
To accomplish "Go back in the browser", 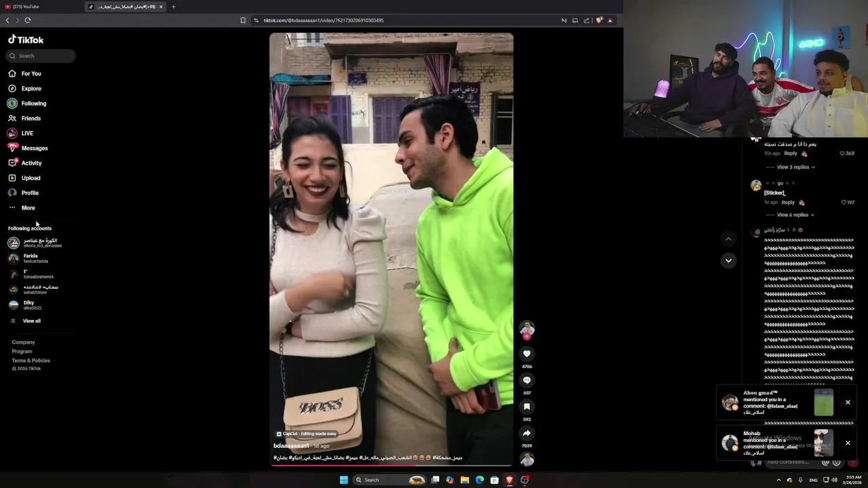I will (x=7, y=20).
